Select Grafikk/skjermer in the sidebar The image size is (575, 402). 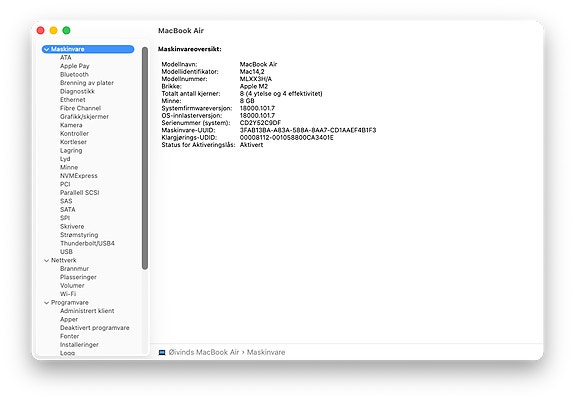pos(84,117)
